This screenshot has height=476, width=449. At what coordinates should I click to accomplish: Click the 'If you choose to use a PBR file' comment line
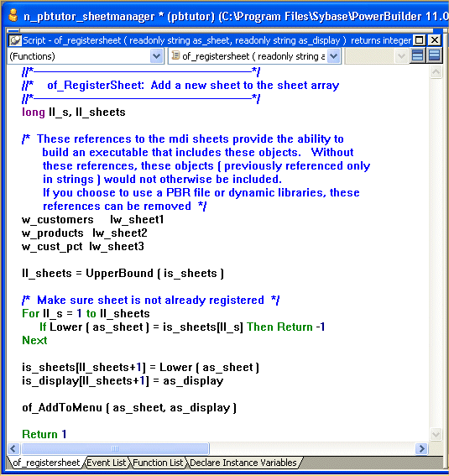click(201, 193)
